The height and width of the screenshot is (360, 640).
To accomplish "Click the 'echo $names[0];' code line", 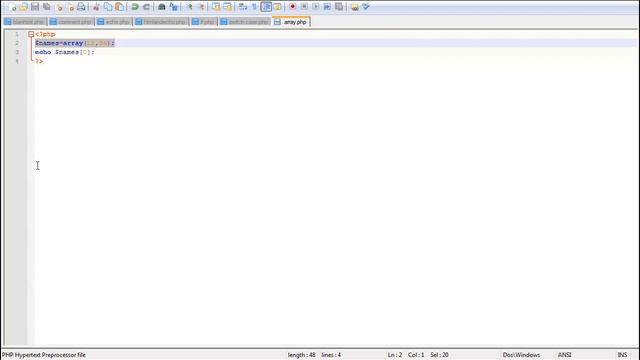I will 64,52.
